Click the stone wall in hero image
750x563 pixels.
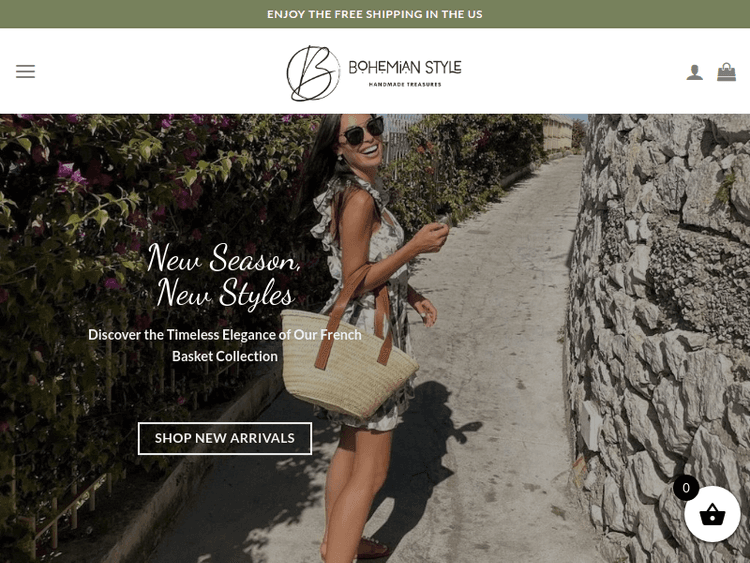(660, 335)
